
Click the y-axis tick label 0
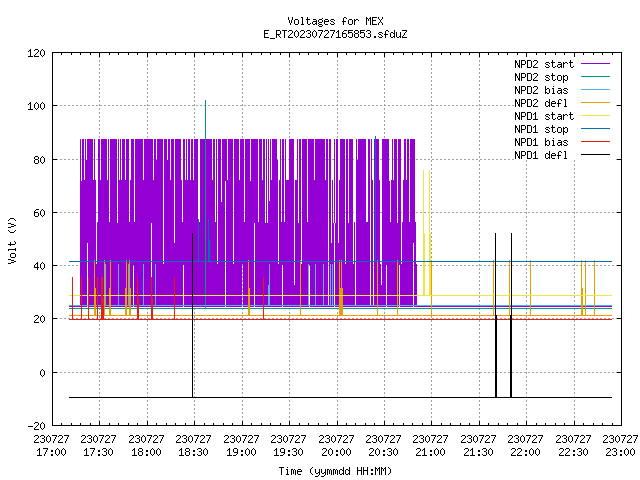pyautogui.click(x=42, y=373)
